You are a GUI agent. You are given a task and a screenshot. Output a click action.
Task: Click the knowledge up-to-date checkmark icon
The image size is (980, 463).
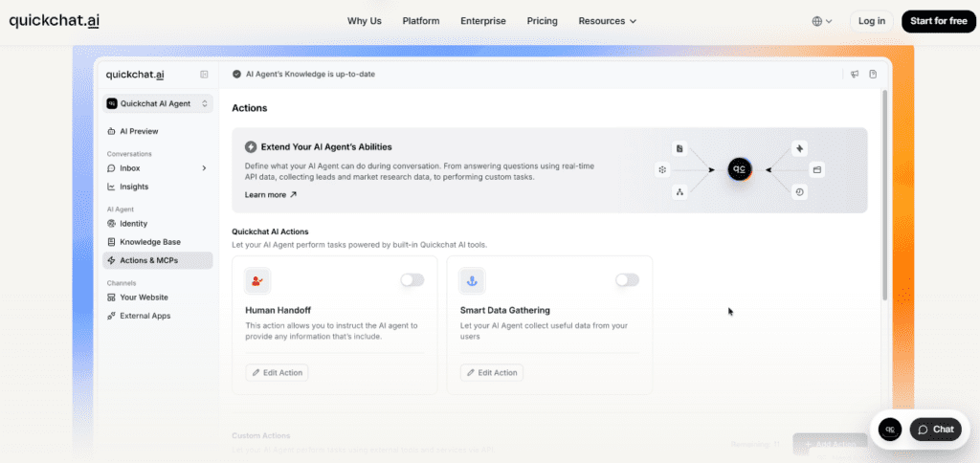237,74
